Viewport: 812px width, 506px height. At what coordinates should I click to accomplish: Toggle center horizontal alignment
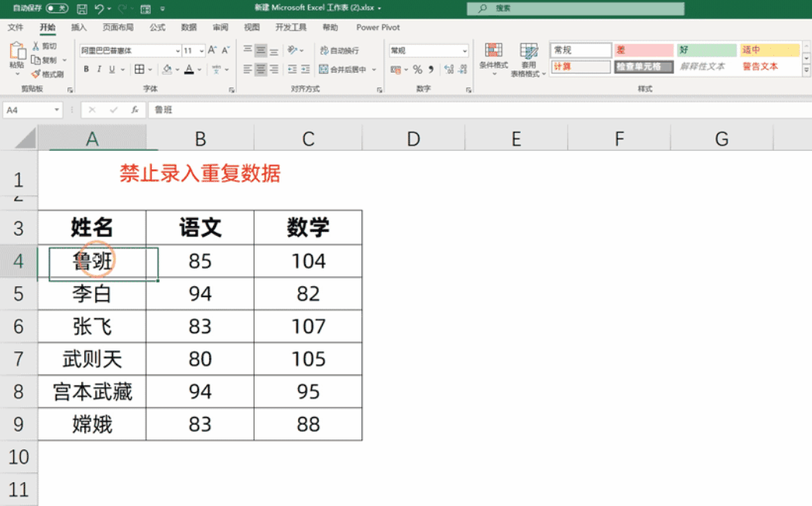click(x=261, y=70)
